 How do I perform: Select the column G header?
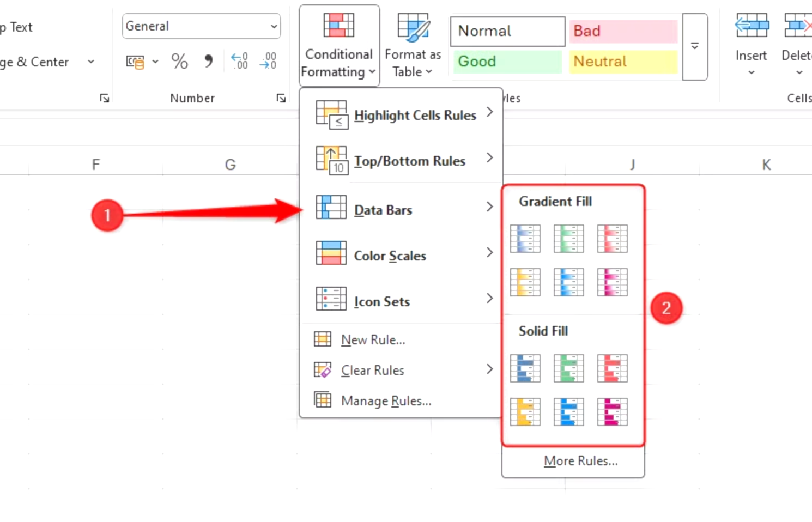230,165
